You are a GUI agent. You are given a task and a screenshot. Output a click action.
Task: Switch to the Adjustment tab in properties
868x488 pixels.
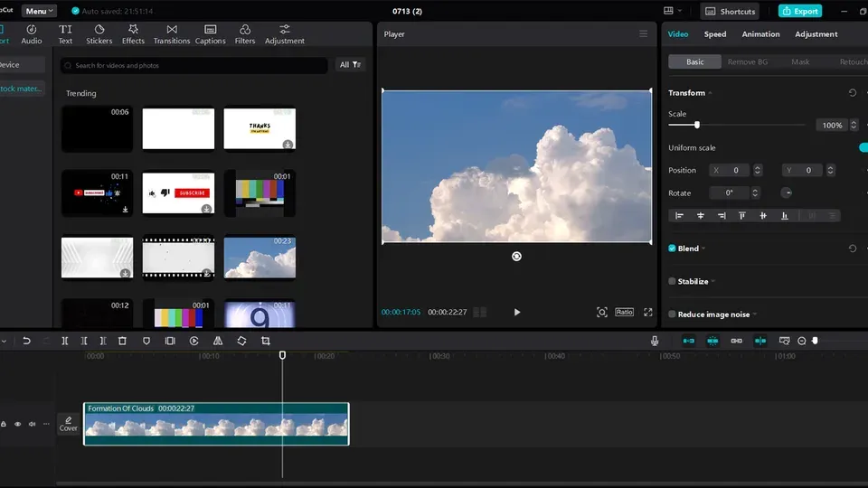pyautogui.click(x=816, y=33)
